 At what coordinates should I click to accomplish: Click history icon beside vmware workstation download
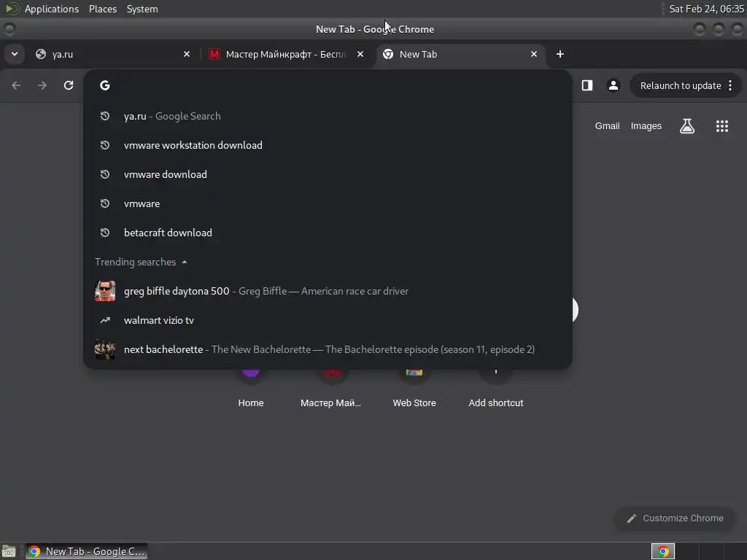[x=105, y=145]
